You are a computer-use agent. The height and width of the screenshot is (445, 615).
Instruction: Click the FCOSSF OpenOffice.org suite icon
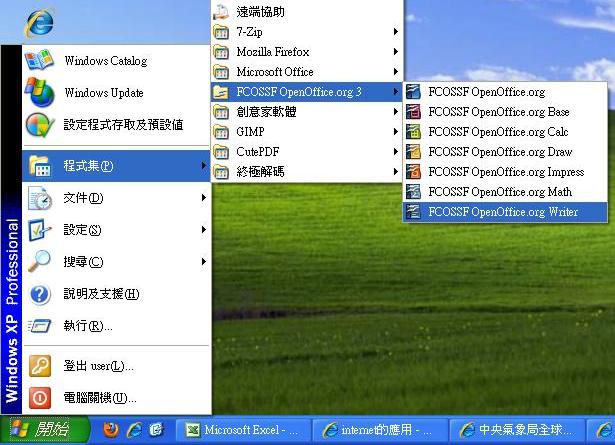pyautogui.click(x=413, y=92)
